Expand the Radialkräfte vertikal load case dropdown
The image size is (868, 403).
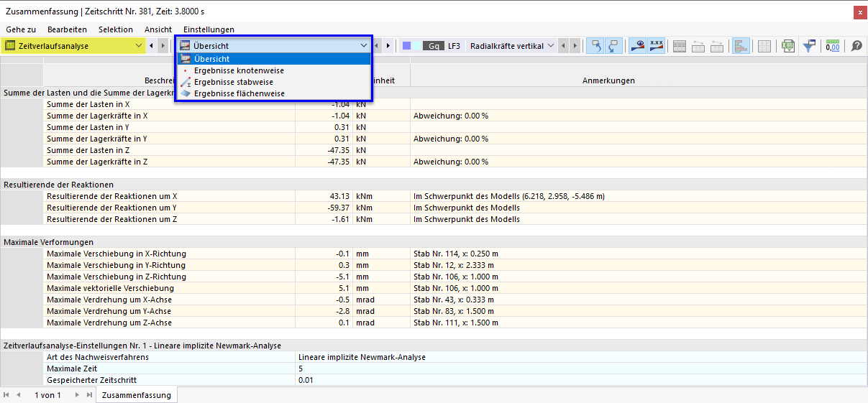click(x=512, y=46)
